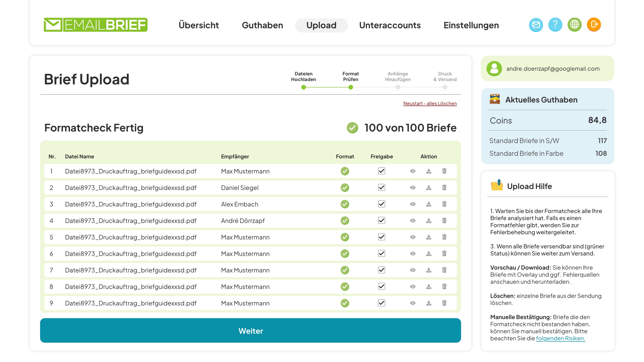
Task: Open the messages envelope icon in header
Action: [x=536, y=25]
